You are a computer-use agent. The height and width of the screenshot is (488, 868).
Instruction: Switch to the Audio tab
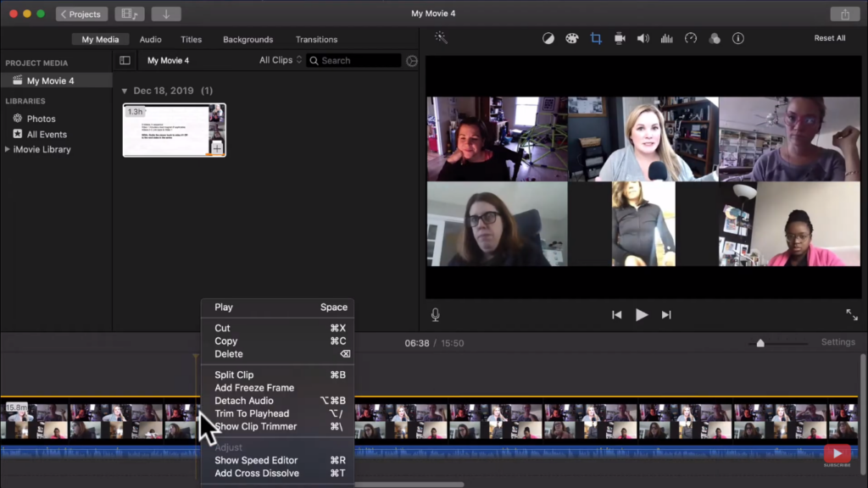point(151,39)
